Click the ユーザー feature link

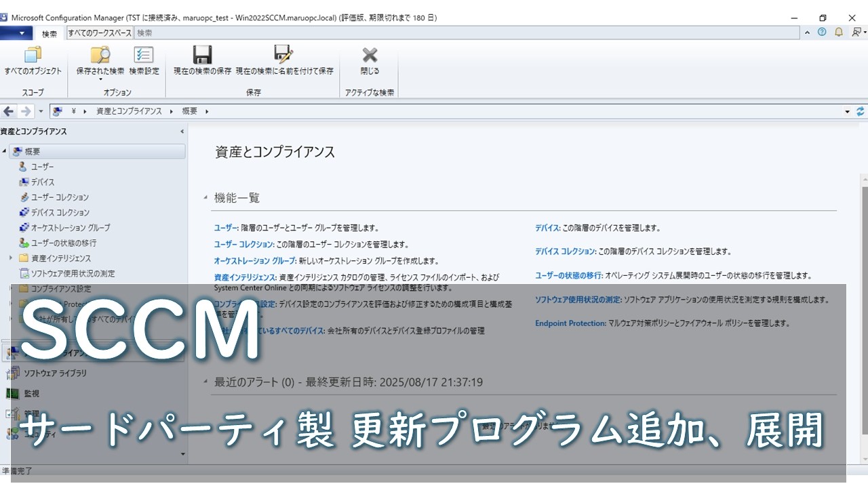[x=225, y=228]
